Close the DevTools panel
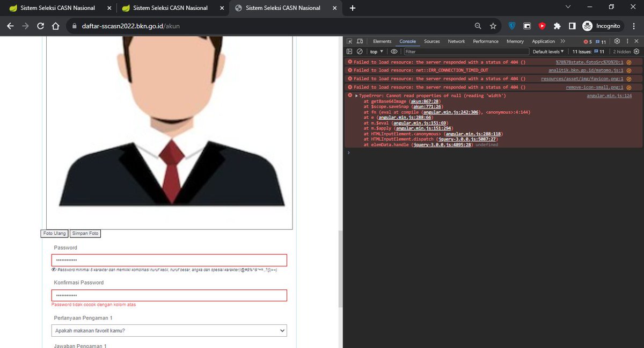This screenshot has height=348, width=644. pos(637,41)
